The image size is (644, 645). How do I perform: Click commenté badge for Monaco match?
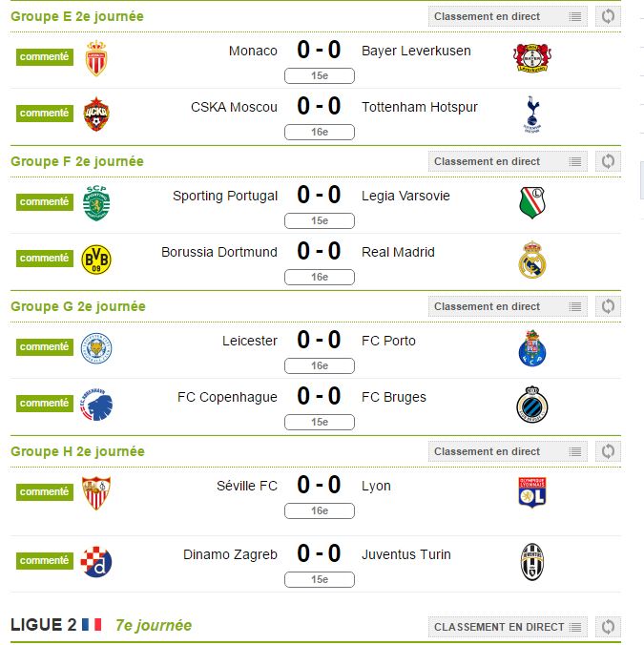tap(45, 56)
